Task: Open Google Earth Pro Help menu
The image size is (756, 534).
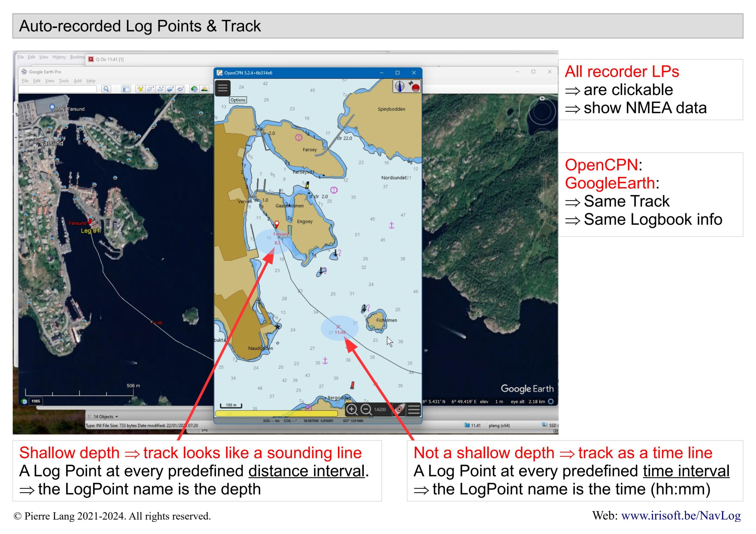Action: (x=91, y=81)
